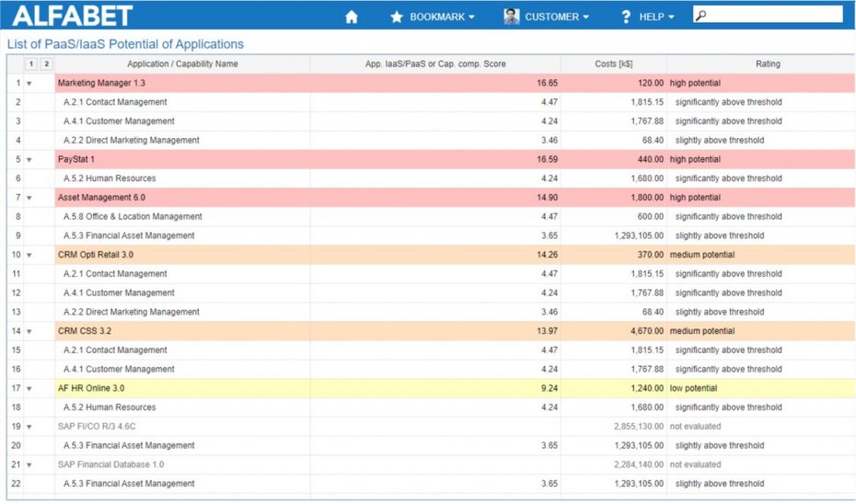
Task: Click A.4.1 Customer Management in row 3
Action: [x=119, y=121]
